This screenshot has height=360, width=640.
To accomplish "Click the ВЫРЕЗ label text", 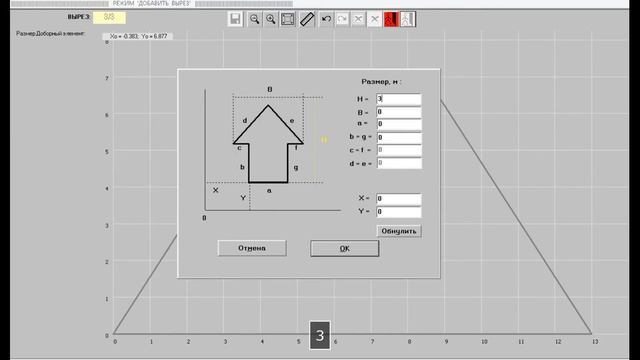I will click(x=79, y=17).
